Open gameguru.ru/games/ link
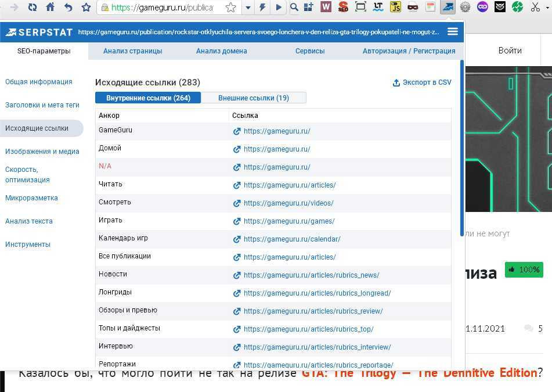Image resolution: width=552 pixels, height=392 pixels. point(289,221)
